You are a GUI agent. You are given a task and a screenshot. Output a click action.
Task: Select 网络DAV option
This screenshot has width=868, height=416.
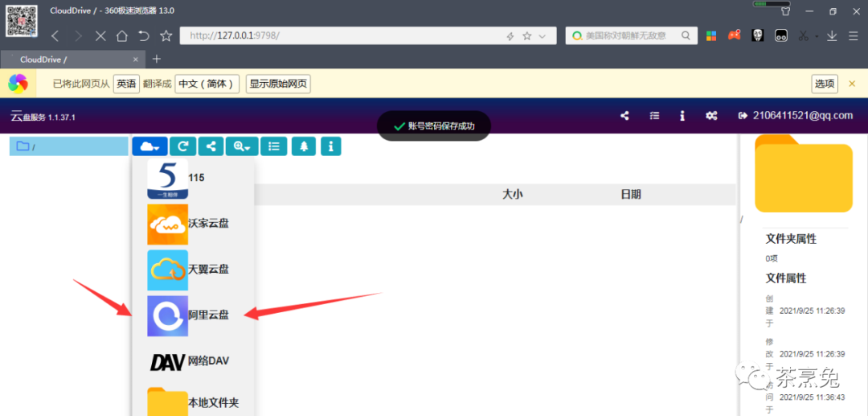[193, 361]
